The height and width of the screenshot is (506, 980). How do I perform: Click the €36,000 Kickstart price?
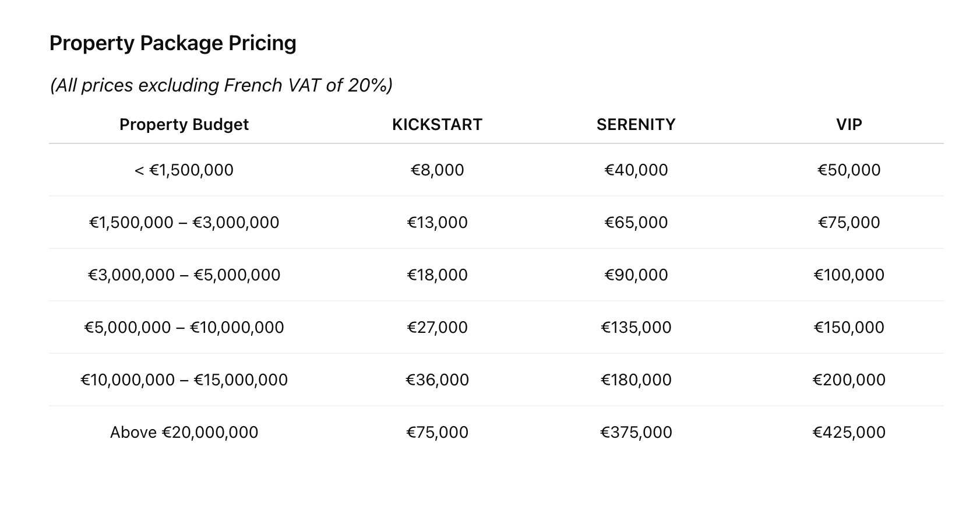pyautogui.click(x=437, y=379)
